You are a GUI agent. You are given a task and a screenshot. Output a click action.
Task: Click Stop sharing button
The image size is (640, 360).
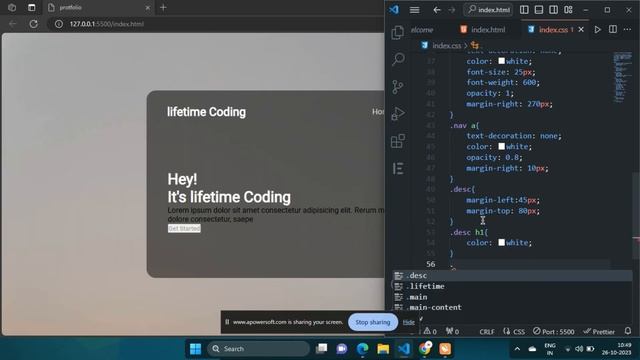373,322
